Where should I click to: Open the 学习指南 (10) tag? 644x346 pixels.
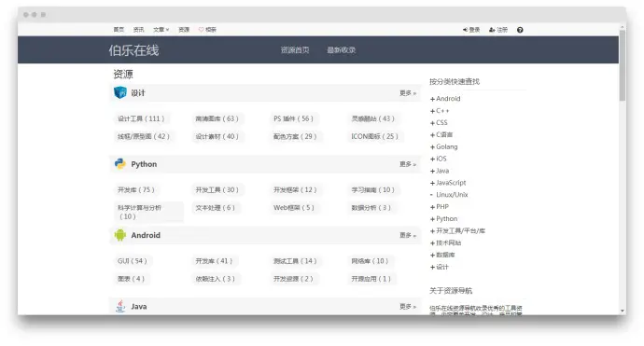(373, 189)
